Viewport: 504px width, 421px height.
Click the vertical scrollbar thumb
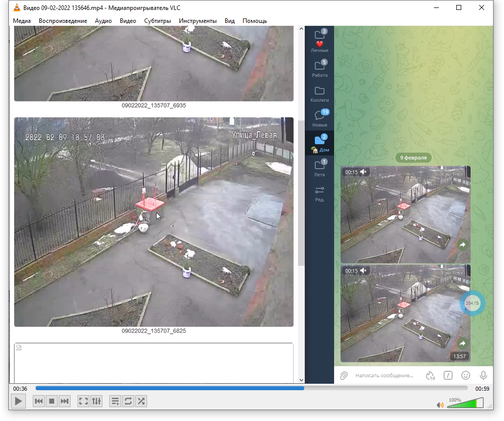[301, 193]
